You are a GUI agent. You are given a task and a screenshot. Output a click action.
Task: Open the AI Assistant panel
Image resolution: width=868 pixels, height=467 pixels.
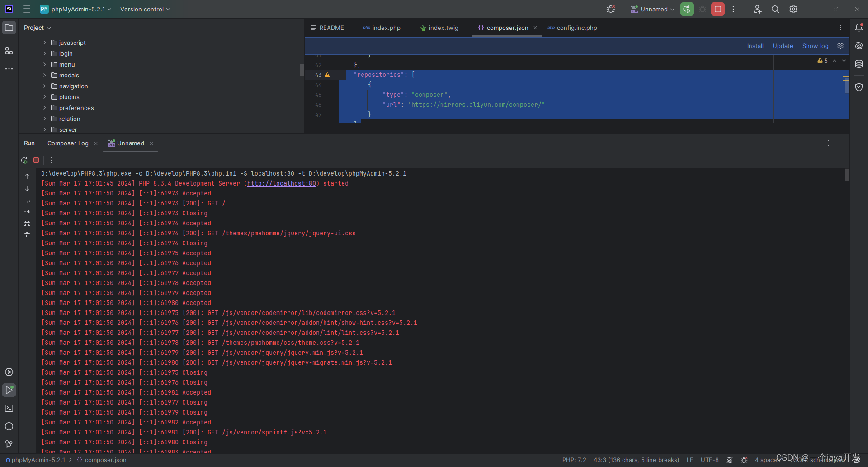(x=859, y=45)
